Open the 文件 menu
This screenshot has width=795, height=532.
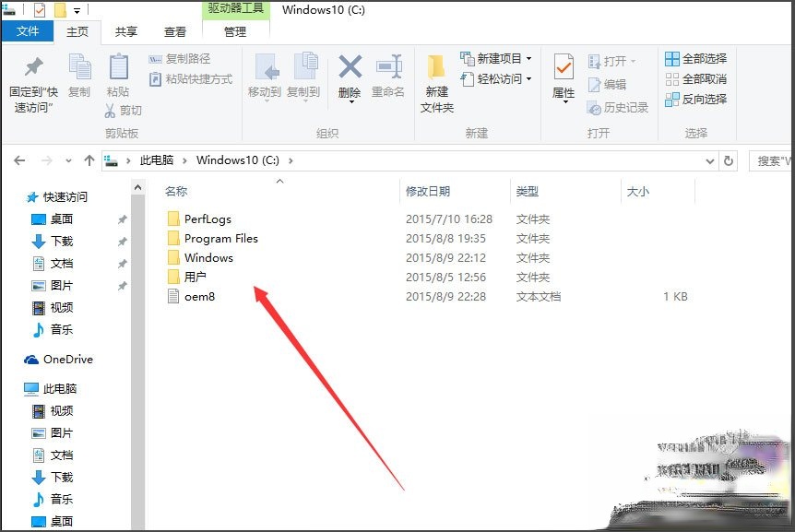pyautogui.click(x=28, y=30)
